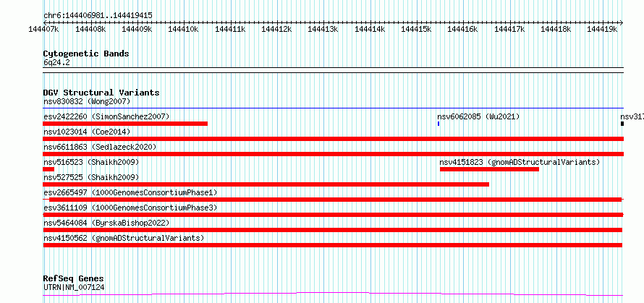Select the Cytogenetic Bands track title
The width and height of the screenshot is (644, 303).
pos(86,54)
